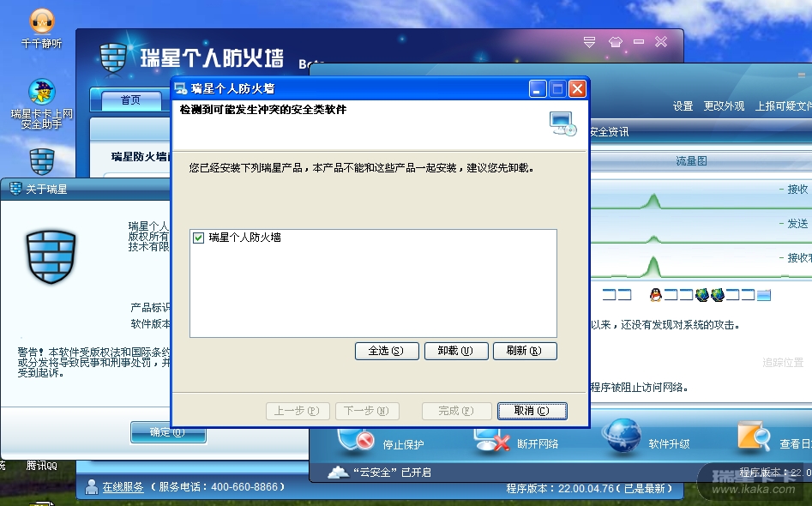Click the dialog's title bar icon
Screen dimensions: 812x506
pos(181,88)
